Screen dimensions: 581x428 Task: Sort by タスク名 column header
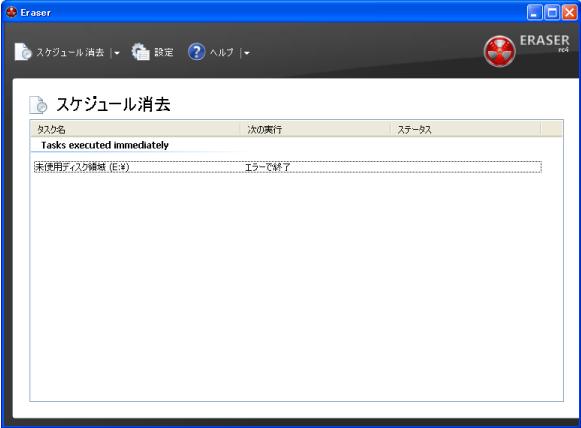click(x=135, y=129)
